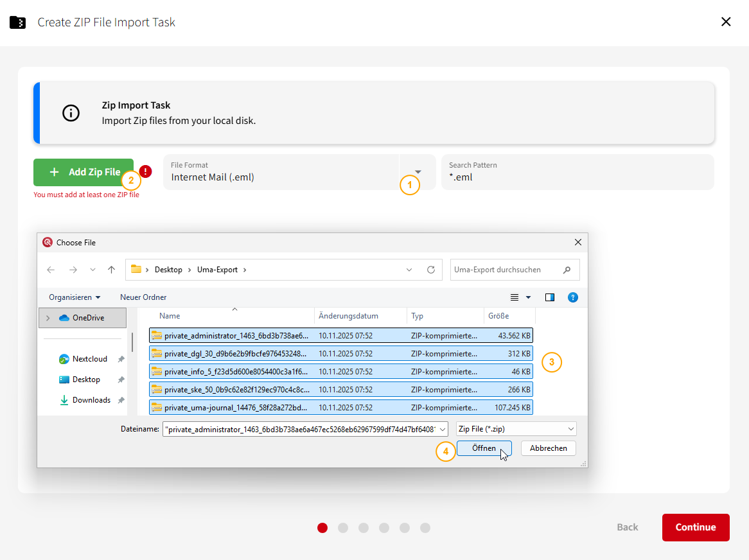Click the refresh button in address bar
The width and height of the screenshot is (749, 560).
(x=431, y=270)
